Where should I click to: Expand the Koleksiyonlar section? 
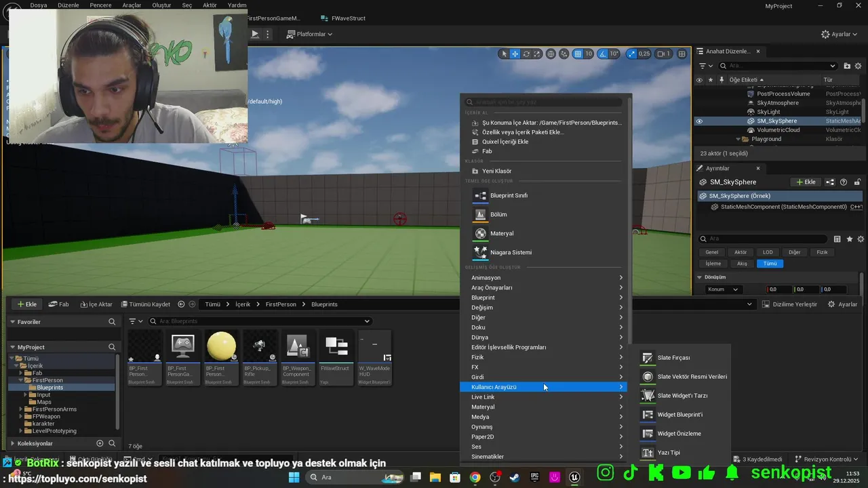12,443
